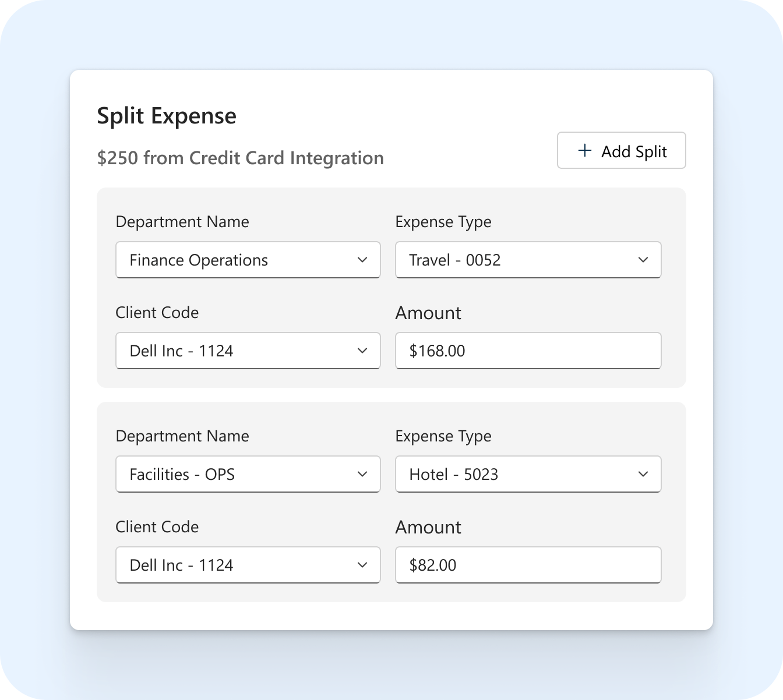Click the chevron on first Dell Inc dropdown
This screenshot has width=783, height=700.
(362, 351)
